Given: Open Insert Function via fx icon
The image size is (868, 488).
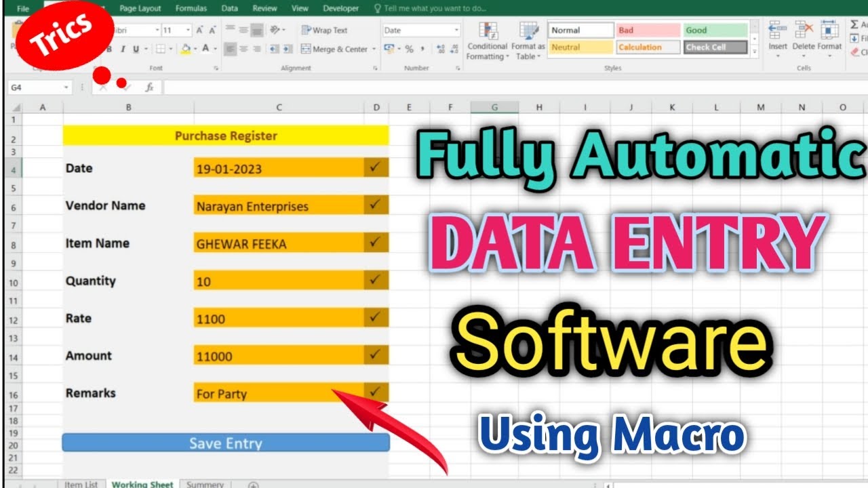Looking at the screenshot, I should click(149, 87).
